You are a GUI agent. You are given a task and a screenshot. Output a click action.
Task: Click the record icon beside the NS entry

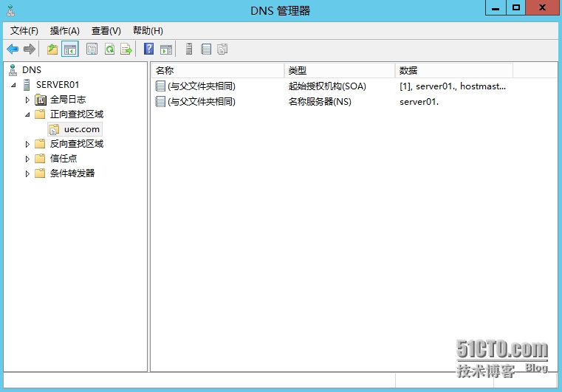[160, 101]
